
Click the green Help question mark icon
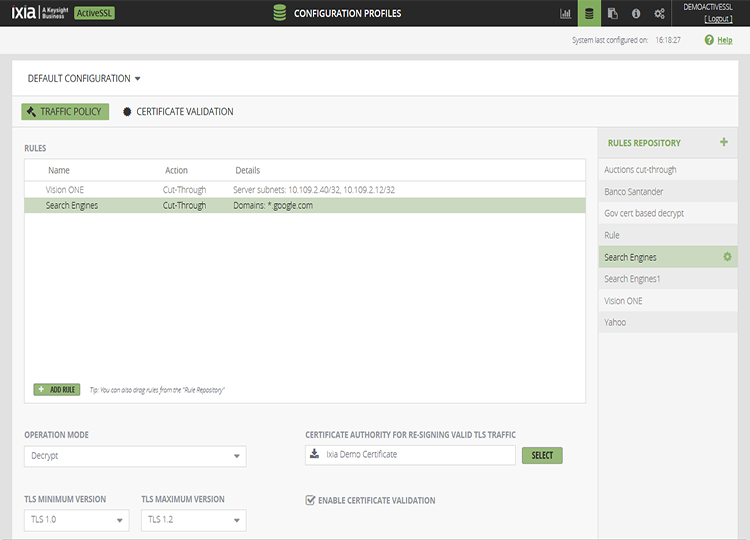[709, 40]
